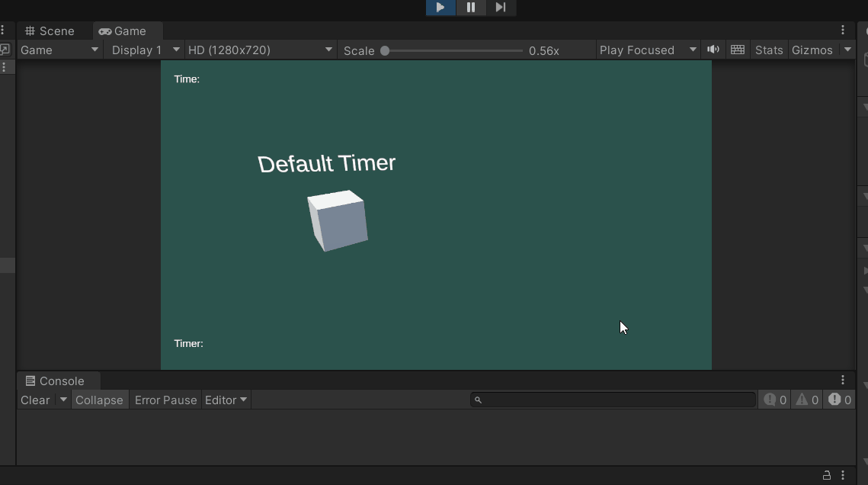Image resolution: width=868 pixels, height=485 pixels.
Task: Click the Play button in toolbar
Action: pyautogui.click(x=440, y=7)
